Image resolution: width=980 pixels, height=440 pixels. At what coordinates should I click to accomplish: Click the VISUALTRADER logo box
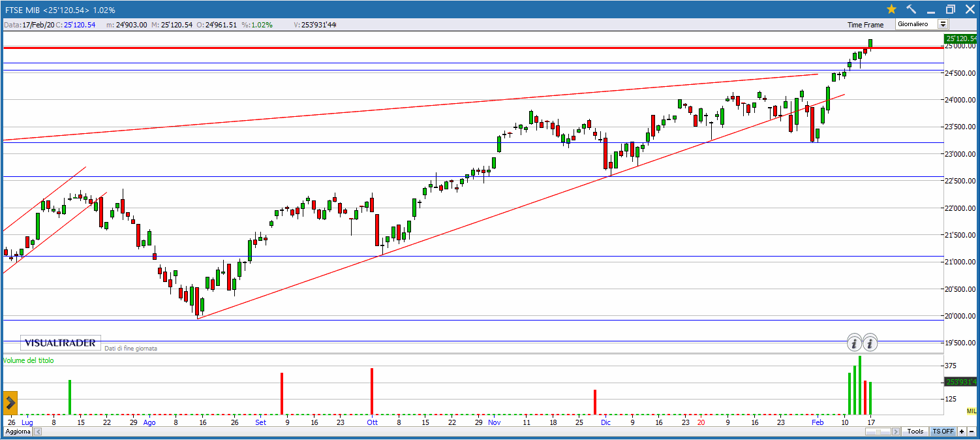[61, 343]
